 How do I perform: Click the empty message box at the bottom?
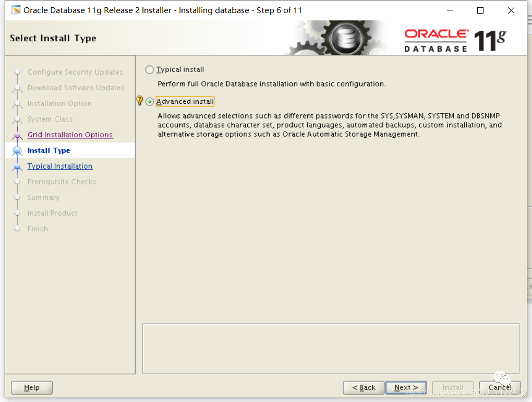tap(331, 348)
